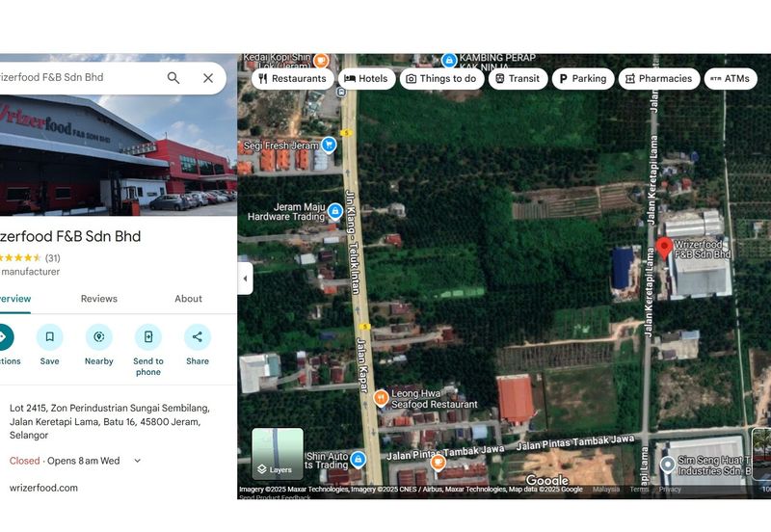Collapse the side panel arrow
The width and height of the screenshot is (771, 532).
pyautogui.click(x=245, y=279)
